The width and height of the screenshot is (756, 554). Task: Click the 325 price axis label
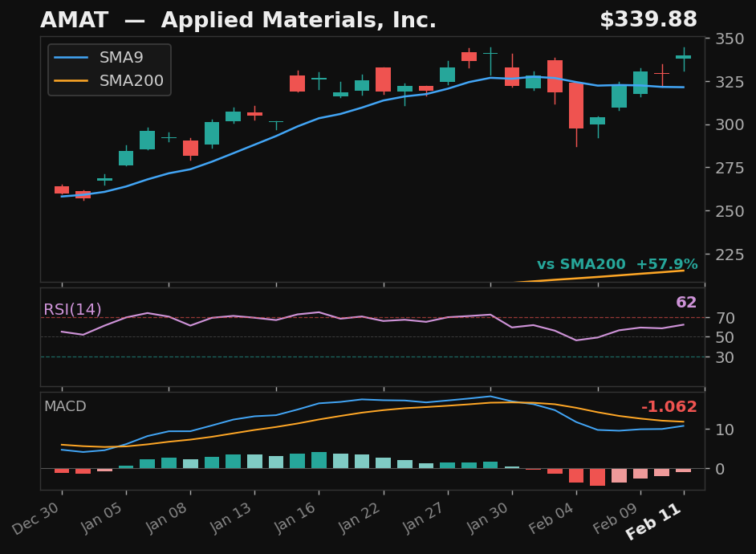pyautogui.click(x=730, y=81)
